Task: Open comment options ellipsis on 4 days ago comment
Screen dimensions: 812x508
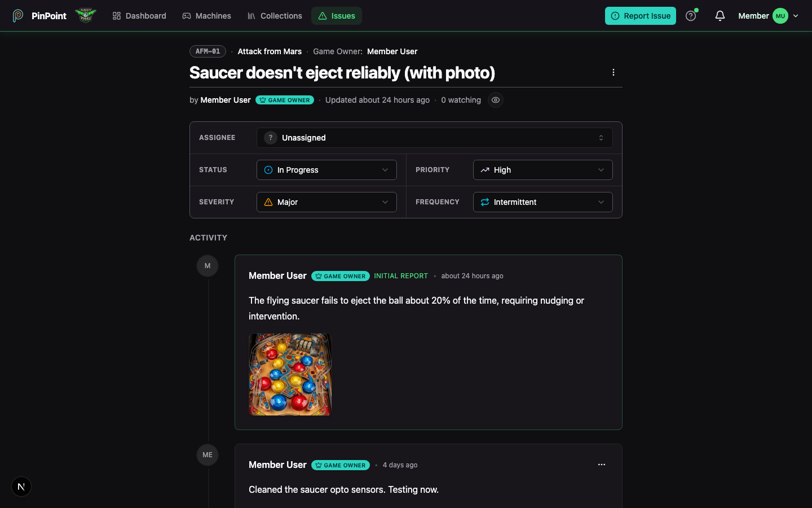Action: [602, 465]
